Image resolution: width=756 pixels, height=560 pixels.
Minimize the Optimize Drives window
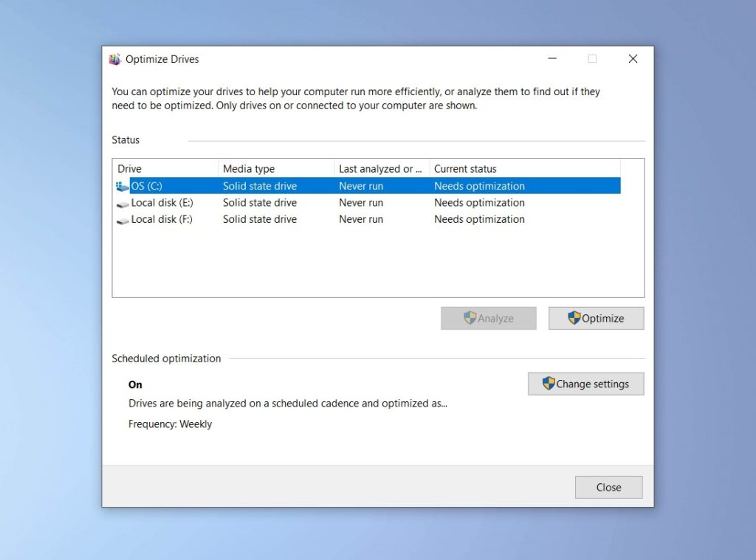pyautogui.click(x=551, y=58)
